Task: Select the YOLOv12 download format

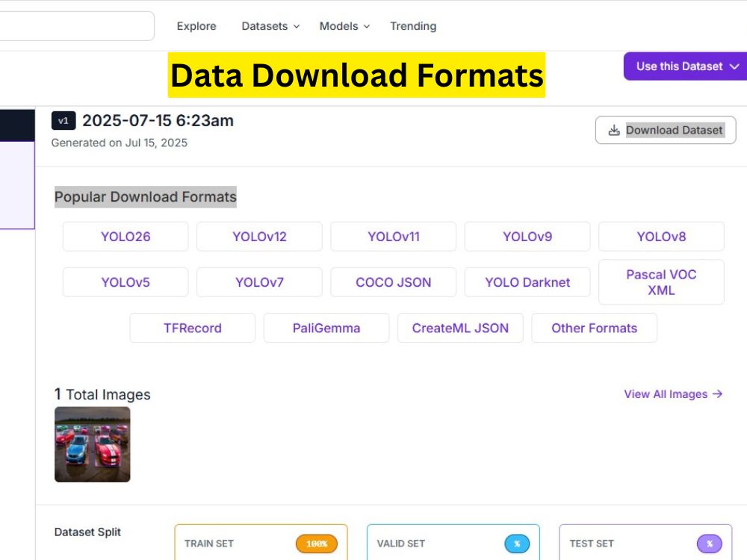Action: (x=259, y=237)
